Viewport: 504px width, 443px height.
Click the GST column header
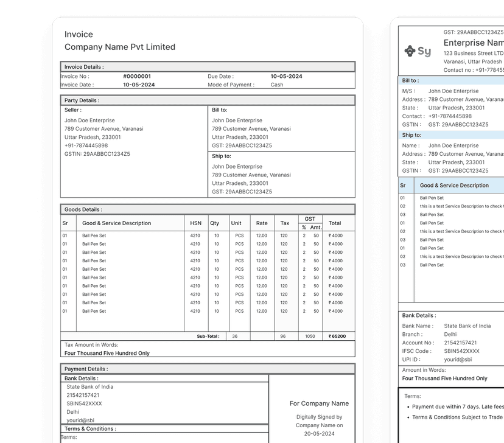coord(310,219)
